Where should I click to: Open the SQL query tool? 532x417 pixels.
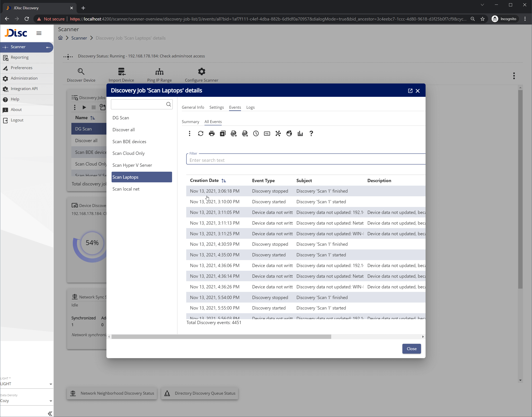pyautogui.click(x=267, y=133)
